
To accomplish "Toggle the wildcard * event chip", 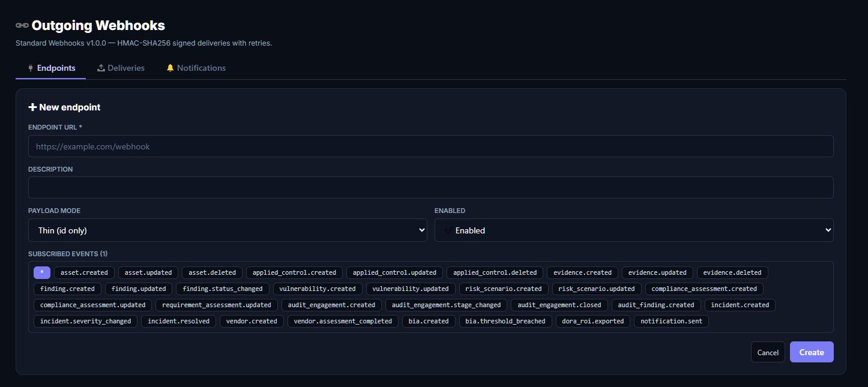I will 42,272.
